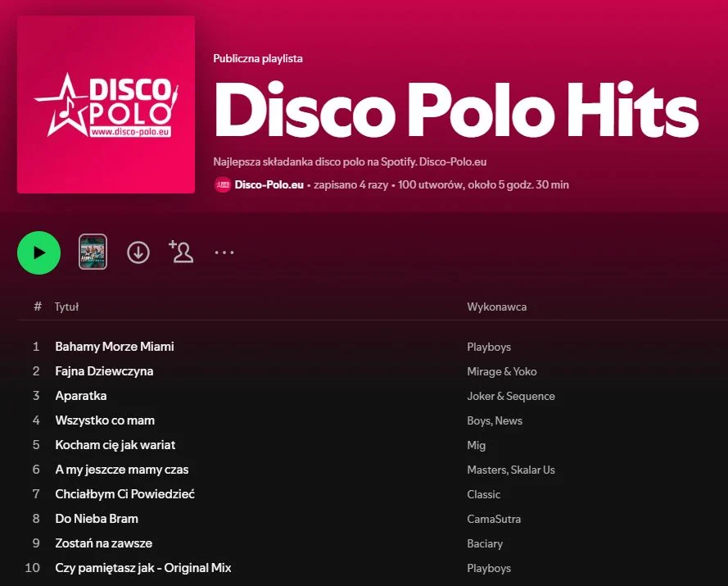
Task: Select the track Bahamy Morze Miami
Action: tap(115, 347)
